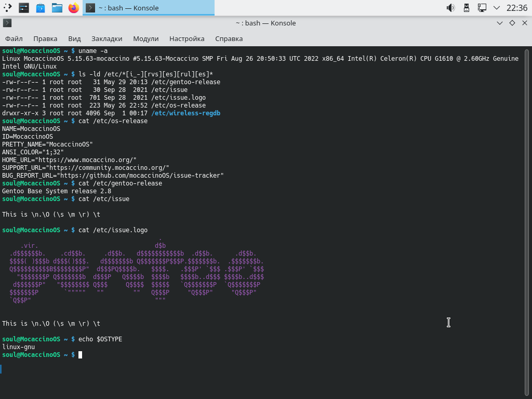532x399 pixels.
Task: Open the Справка menu
Action: [x=229, y=38]
